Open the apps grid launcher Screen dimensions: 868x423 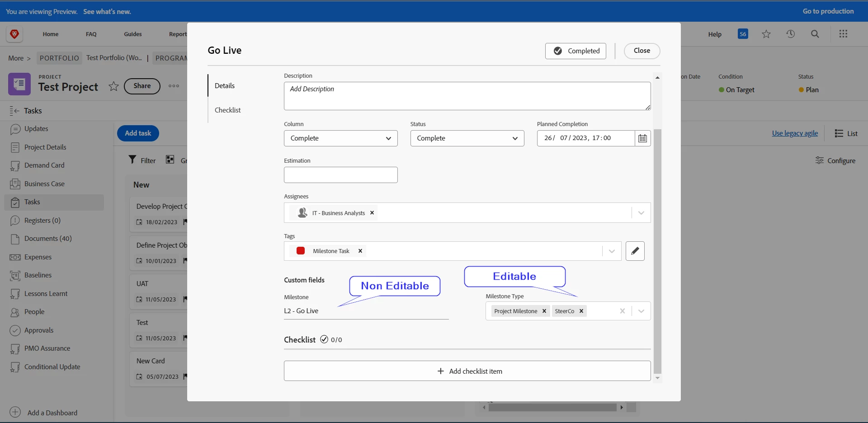[x=843, y=34]
